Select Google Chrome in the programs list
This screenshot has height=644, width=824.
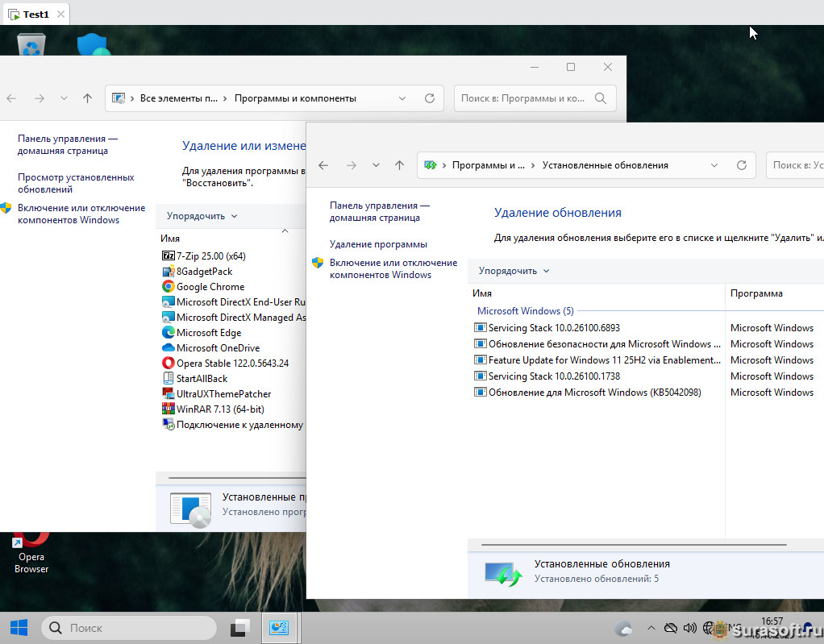[210, 287]
